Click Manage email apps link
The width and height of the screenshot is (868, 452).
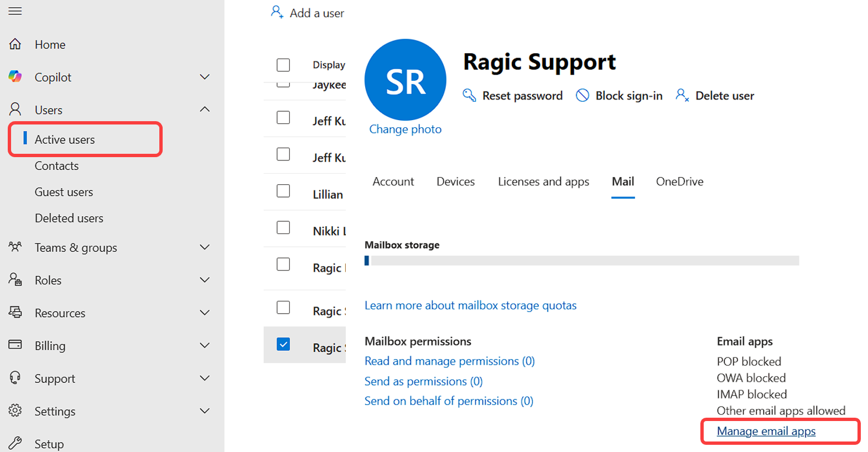tap(766, 431)
